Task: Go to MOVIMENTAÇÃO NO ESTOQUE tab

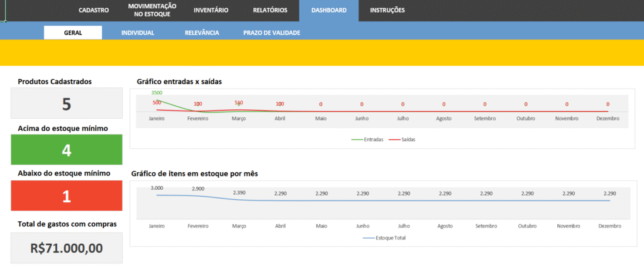Action: 152,10
